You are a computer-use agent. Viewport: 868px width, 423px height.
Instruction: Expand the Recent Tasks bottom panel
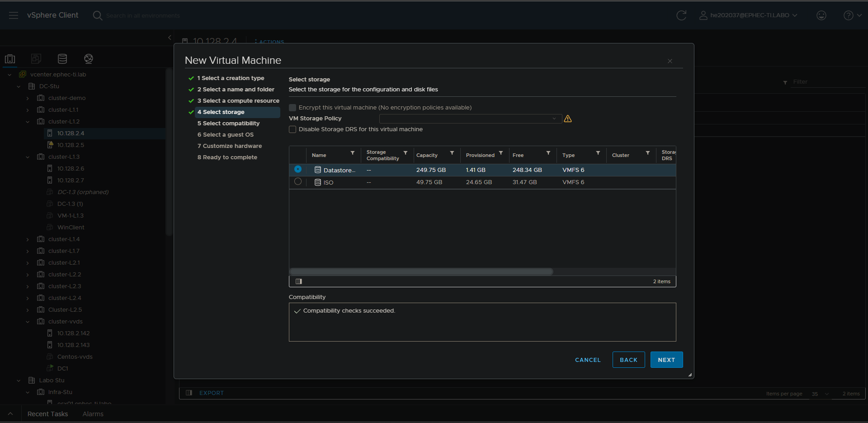coord(10,414)
